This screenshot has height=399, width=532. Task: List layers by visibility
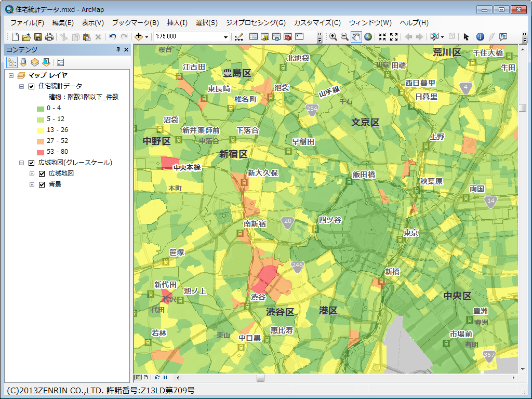pos(35,62)
